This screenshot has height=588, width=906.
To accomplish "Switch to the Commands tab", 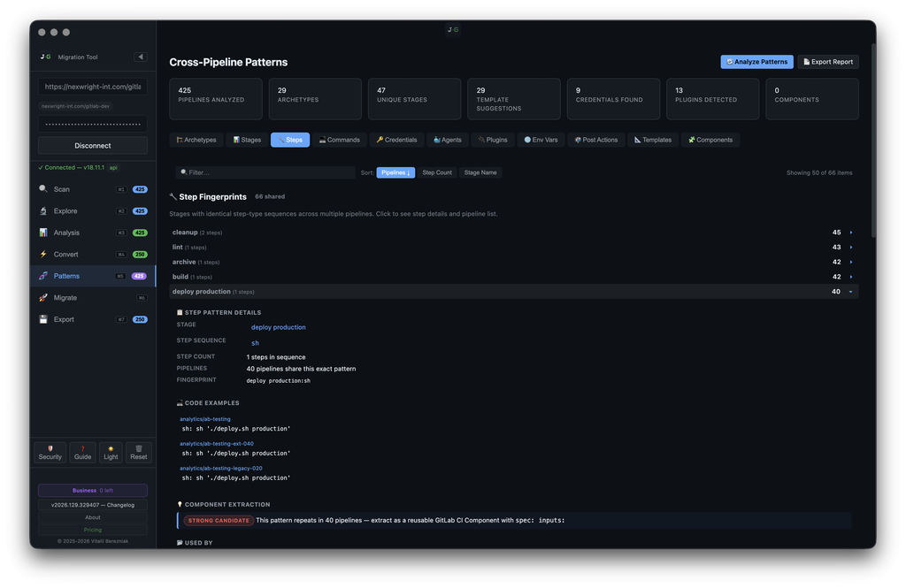I will pyautogui.click(x=339, y=140).
